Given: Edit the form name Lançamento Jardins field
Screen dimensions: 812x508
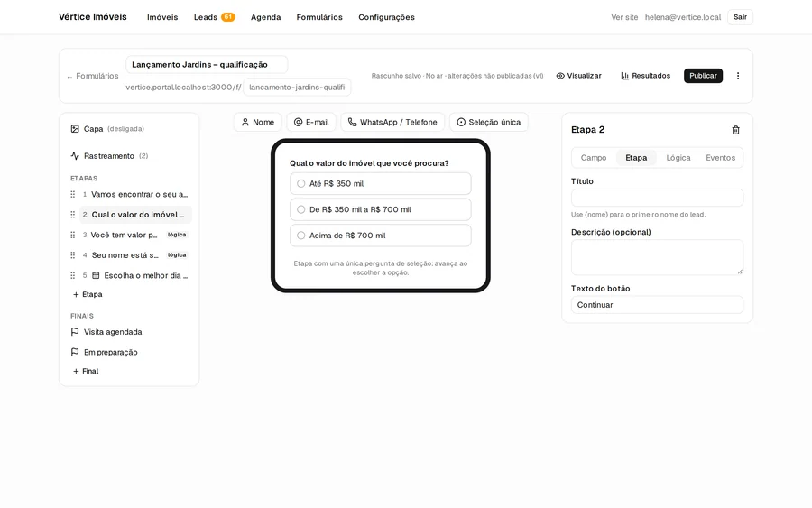Looking at the screenshot, I should click(207, 65).
